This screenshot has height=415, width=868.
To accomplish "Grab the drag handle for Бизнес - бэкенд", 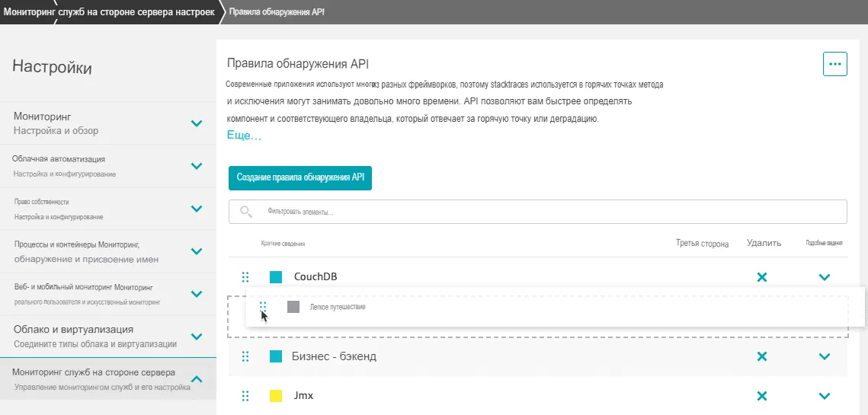I will pos(245,356).
